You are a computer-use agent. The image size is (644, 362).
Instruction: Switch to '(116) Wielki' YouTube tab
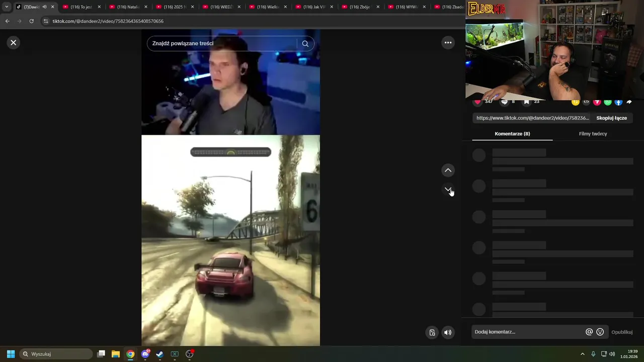coord(267,7)
